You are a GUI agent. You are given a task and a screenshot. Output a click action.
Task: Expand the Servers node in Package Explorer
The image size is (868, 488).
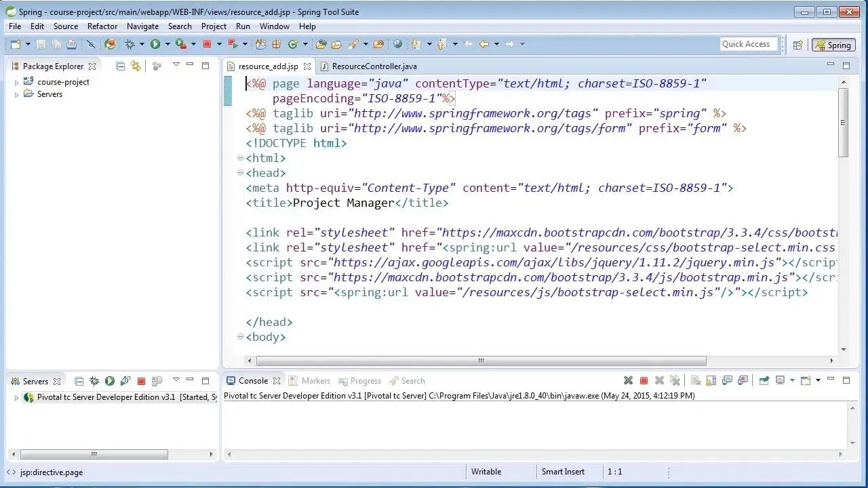16,95
